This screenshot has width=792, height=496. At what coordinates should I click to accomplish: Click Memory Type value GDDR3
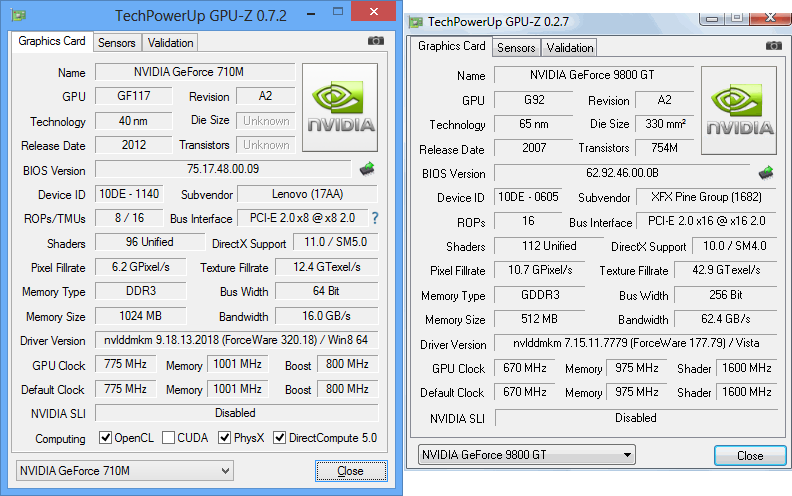(539, 295)
